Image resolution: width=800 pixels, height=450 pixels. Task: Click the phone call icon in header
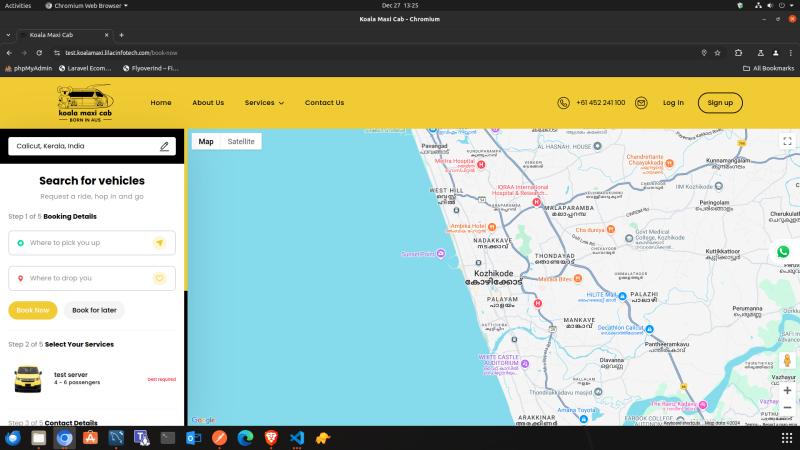point(564,103)
